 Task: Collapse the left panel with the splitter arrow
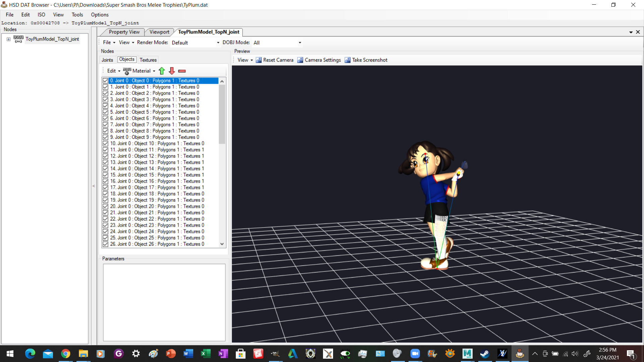(x=94, y=186)
